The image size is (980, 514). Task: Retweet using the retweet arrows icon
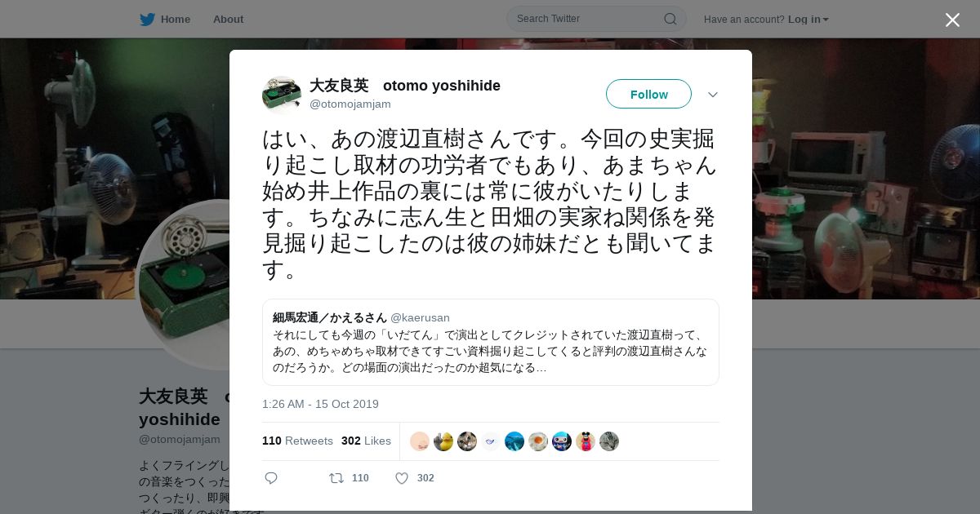(x=336, y=478)
